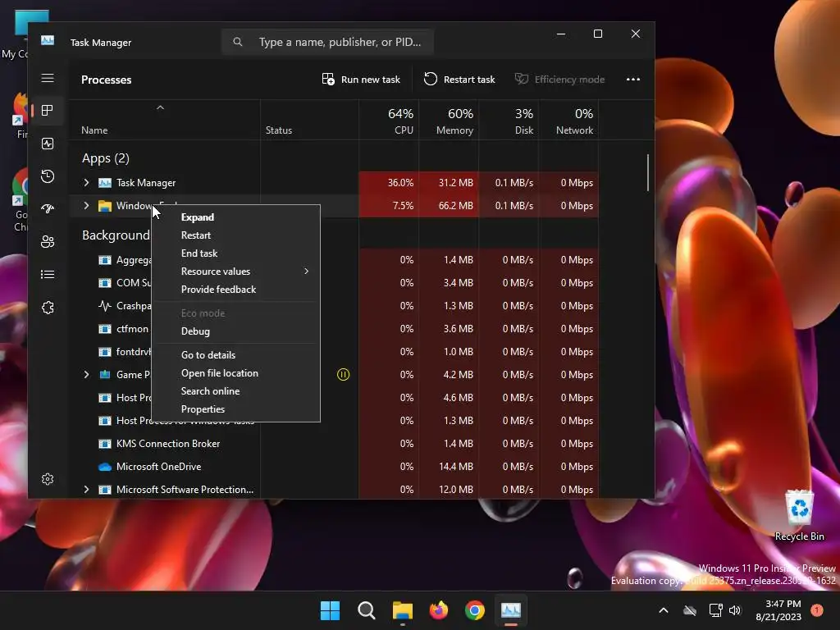Sort by Disk column header
The image size is (840, 630).
(509, 121)
